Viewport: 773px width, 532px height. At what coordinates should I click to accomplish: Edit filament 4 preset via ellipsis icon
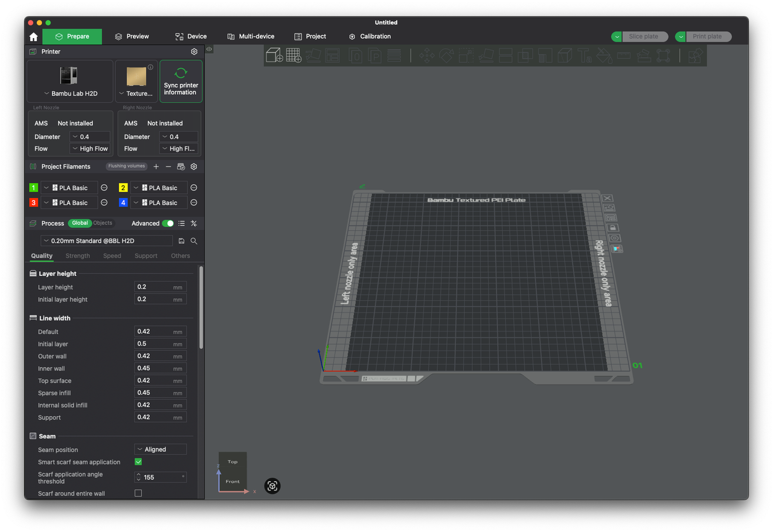coord(194,203)
